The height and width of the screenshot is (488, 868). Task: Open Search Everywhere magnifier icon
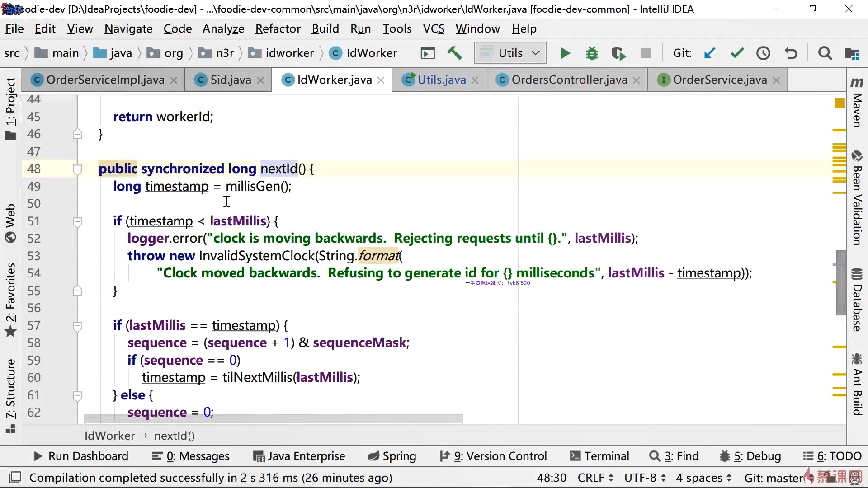[825, 53]
